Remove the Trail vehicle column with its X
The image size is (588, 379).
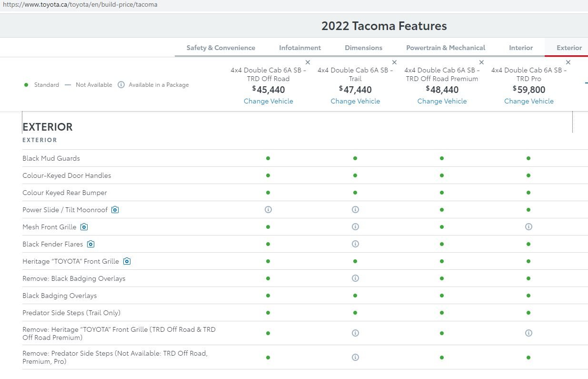[x=394, y=62]
